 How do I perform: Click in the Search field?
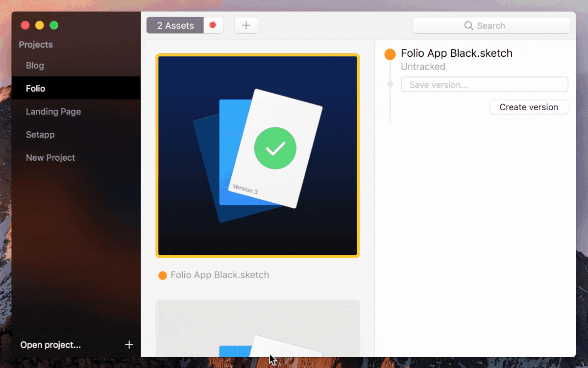click(491, 25)
